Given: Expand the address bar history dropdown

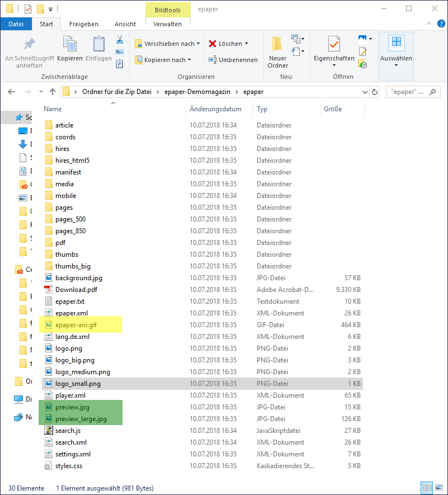Looking at the screenshot, I should pyautogui.click(x=365, y=92).
